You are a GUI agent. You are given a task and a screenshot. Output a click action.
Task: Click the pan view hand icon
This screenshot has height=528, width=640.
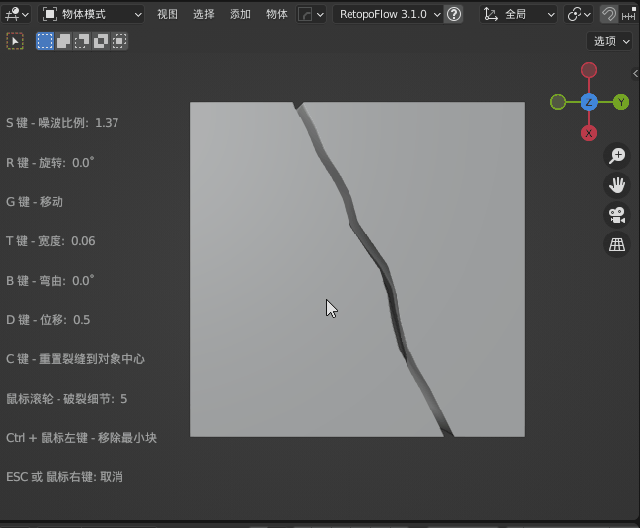(x=617, y=185)
